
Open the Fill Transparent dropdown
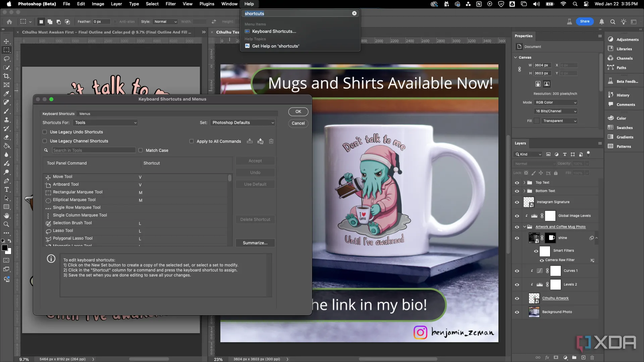point(559,121)
